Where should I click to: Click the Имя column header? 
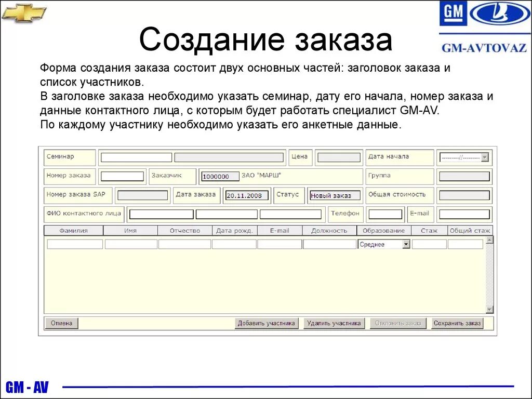(130, 231)
